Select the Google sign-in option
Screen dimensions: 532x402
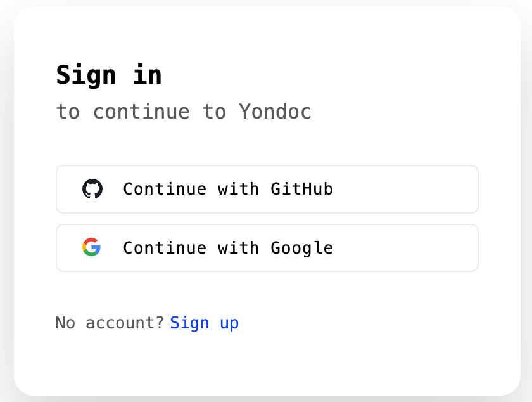point(267,248)
